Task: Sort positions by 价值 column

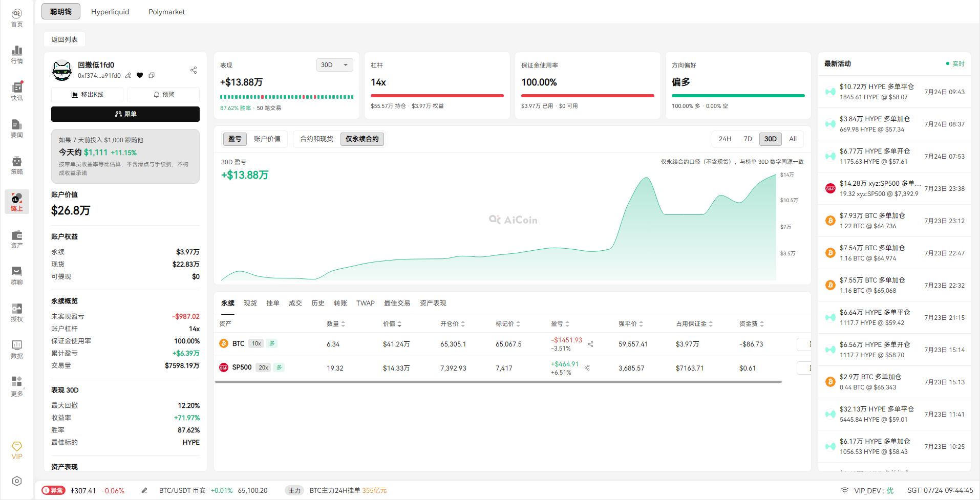Action: tap(392, 324)
